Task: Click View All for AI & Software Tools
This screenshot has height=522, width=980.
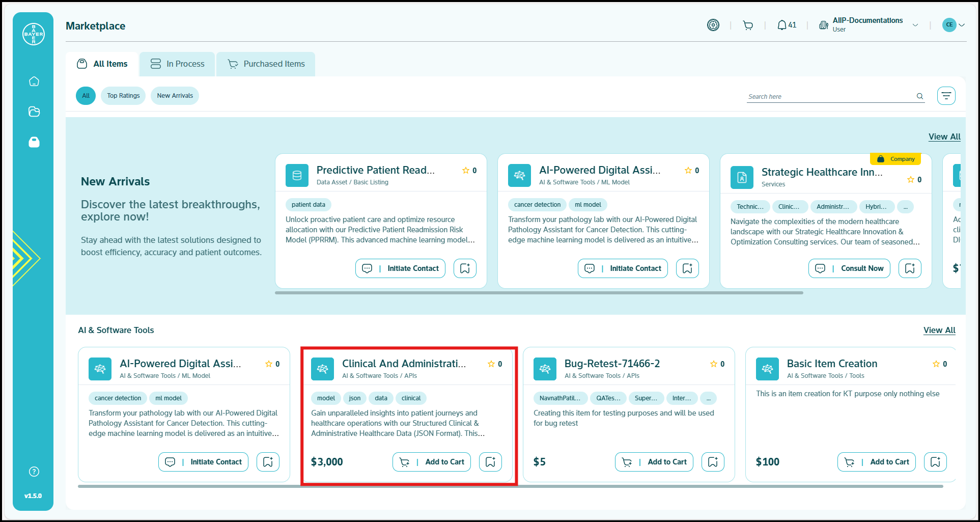Action: [939, 330]
